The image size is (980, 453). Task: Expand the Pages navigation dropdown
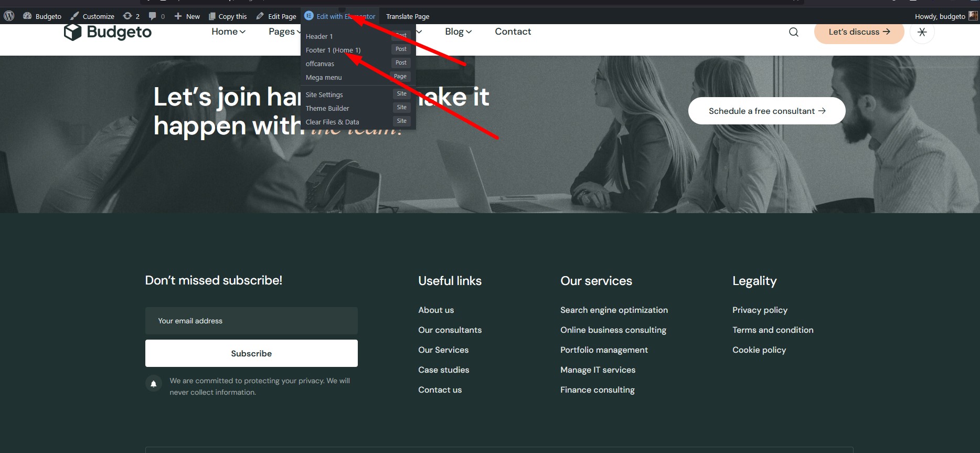[284, 31]
